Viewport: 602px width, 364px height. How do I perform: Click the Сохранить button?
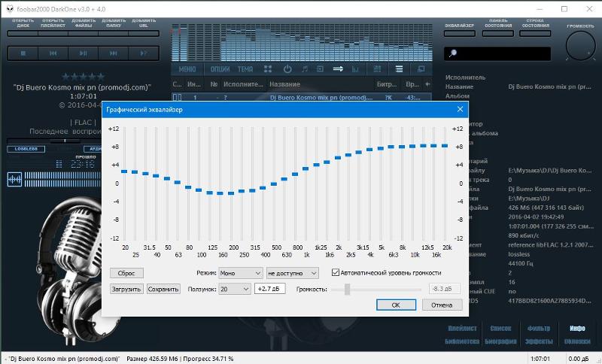pyautogui.click(x=163, y=289)
